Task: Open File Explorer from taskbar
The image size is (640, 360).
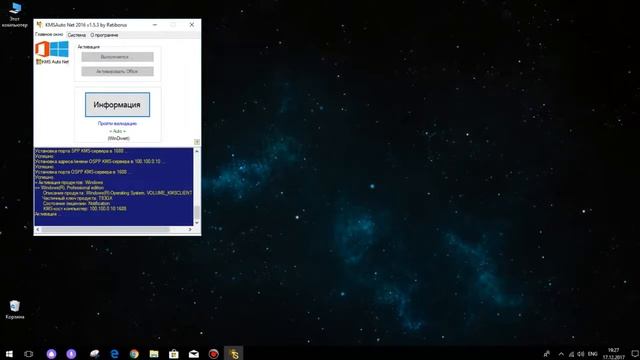Action: tap(154, 354)
